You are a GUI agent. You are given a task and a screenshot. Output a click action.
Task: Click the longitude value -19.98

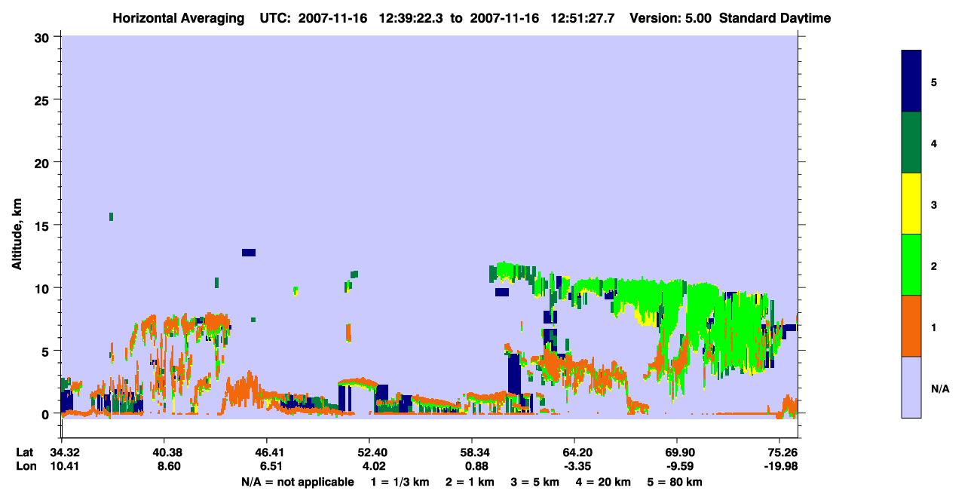[779, 467]
